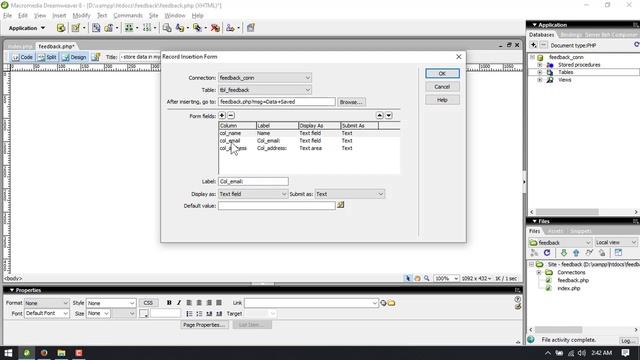Image resolution: width=640 pixels, height=360 pixels.
Task: Open the Application category dropdown on the insert bar
Action: [x=27, y=28]
